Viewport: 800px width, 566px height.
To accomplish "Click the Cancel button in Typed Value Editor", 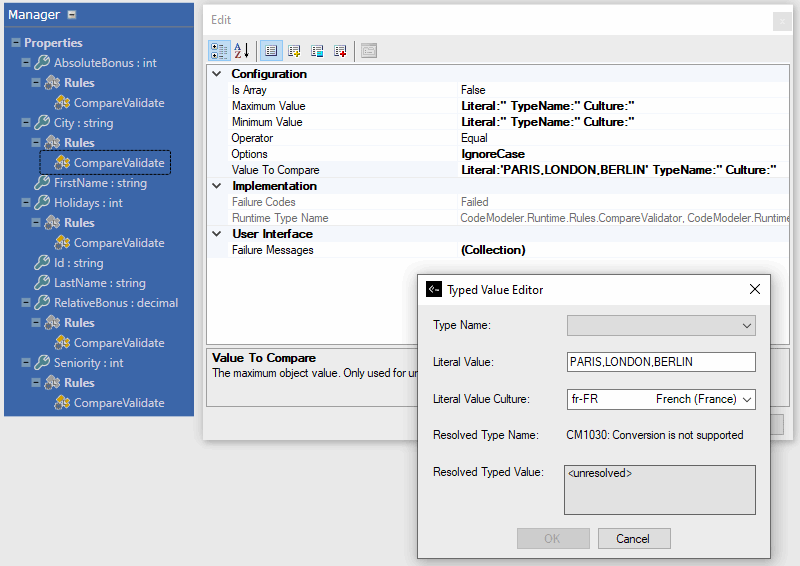I will (634, 538).
